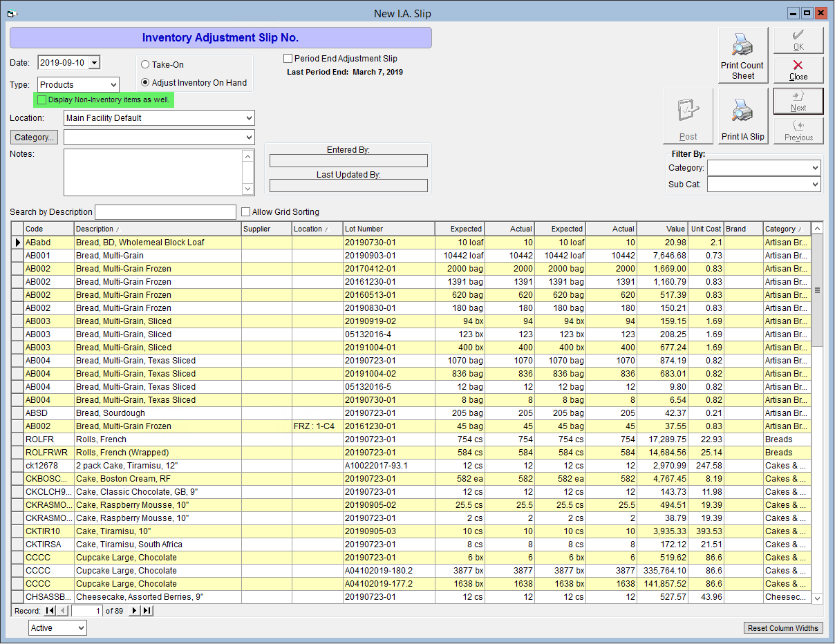Click the Last Updated By field
This screenshot has width=835, height=644.
click(348, 185)
